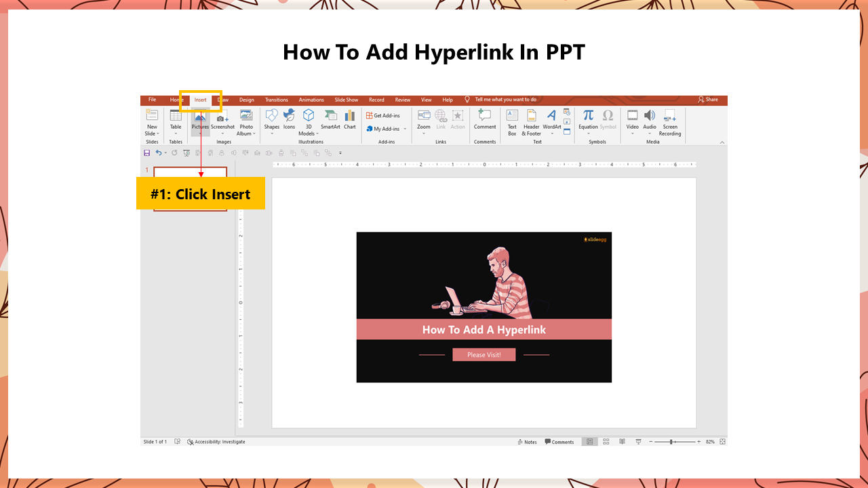
Task: Open the Record tab
Action: click(376, 100)
